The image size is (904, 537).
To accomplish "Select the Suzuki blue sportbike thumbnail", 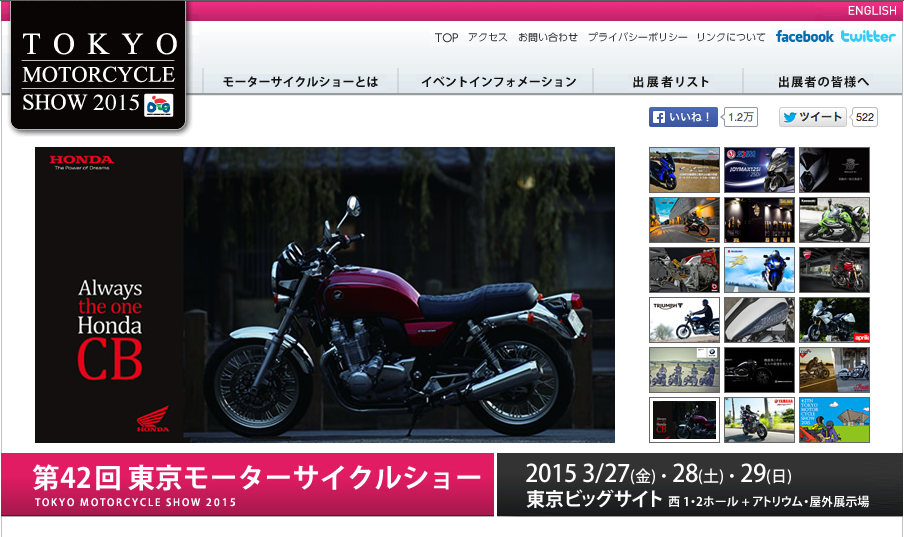I will click(759, 270).
